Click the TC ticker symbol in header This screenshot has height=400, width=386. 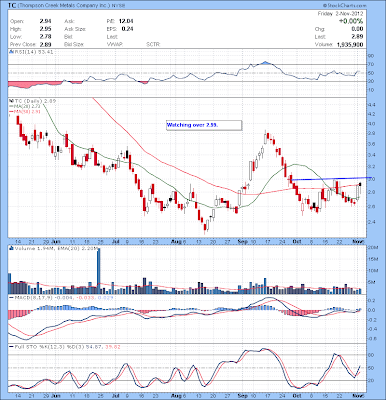pyautogui.click(x=11, y=6)
